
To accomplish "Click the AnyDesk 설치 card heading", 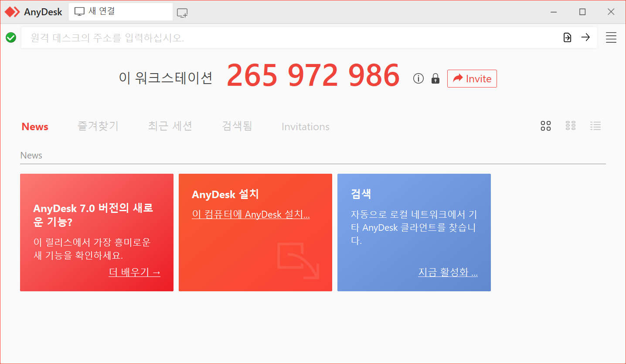I will click(x=225, y=194).
